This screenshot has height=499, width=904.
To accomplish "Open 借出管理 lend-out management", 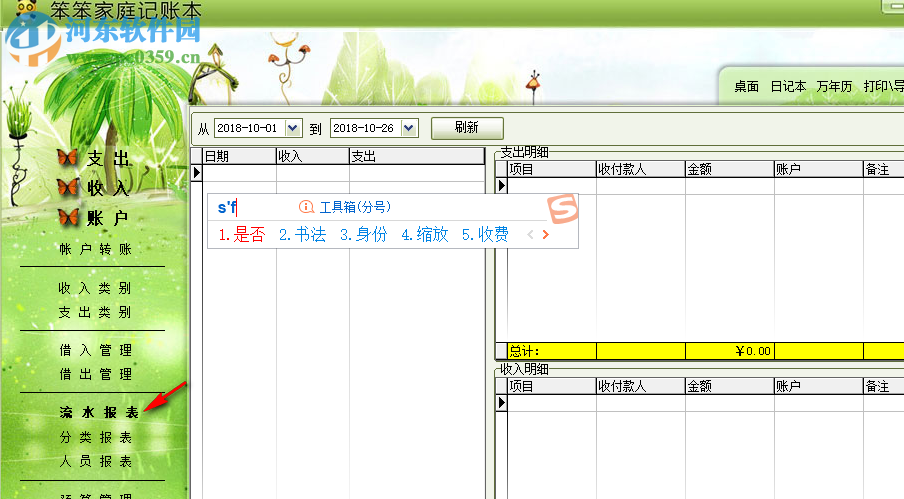I will point(96,374).
